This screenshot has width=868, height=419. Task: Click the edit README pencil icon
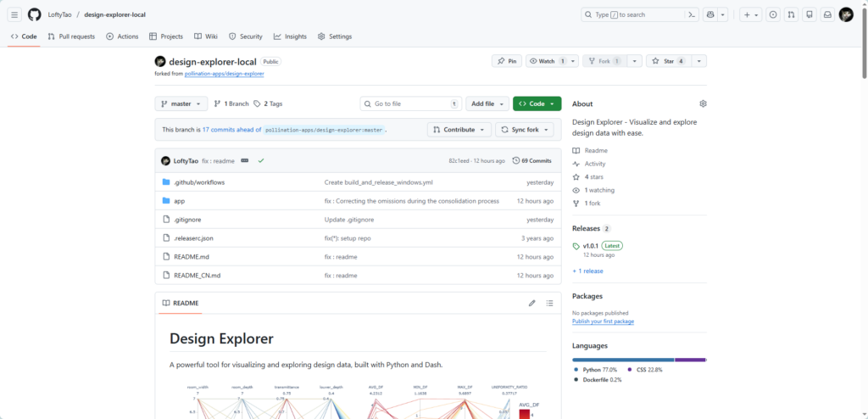532,303
